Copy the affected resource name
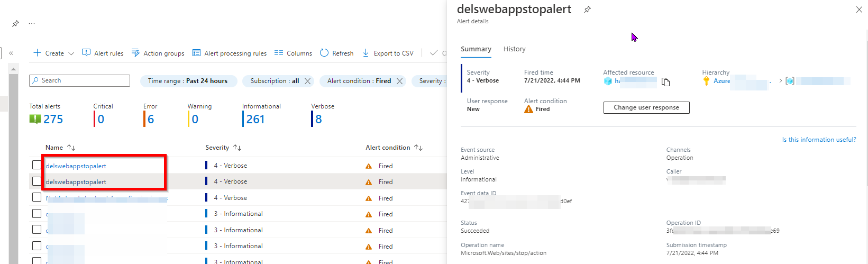Viewport: 868px width, 264px height. [666, 82]
